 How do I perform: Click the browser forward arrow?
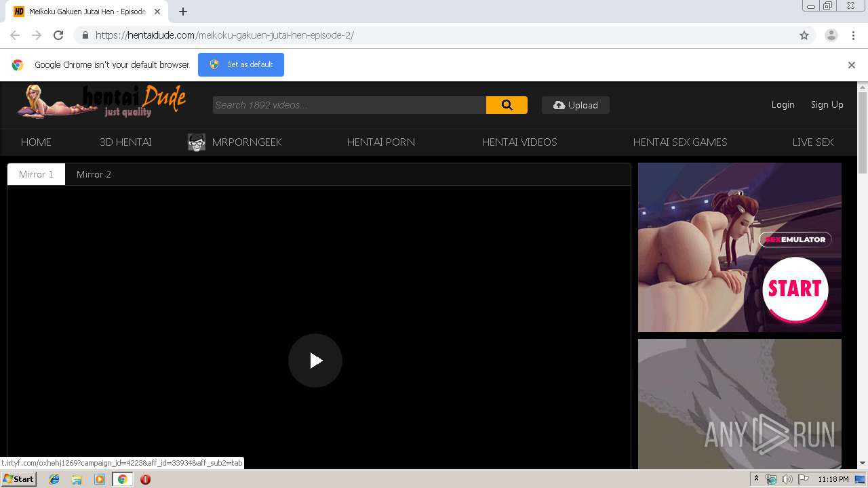[x=37, y=35]
